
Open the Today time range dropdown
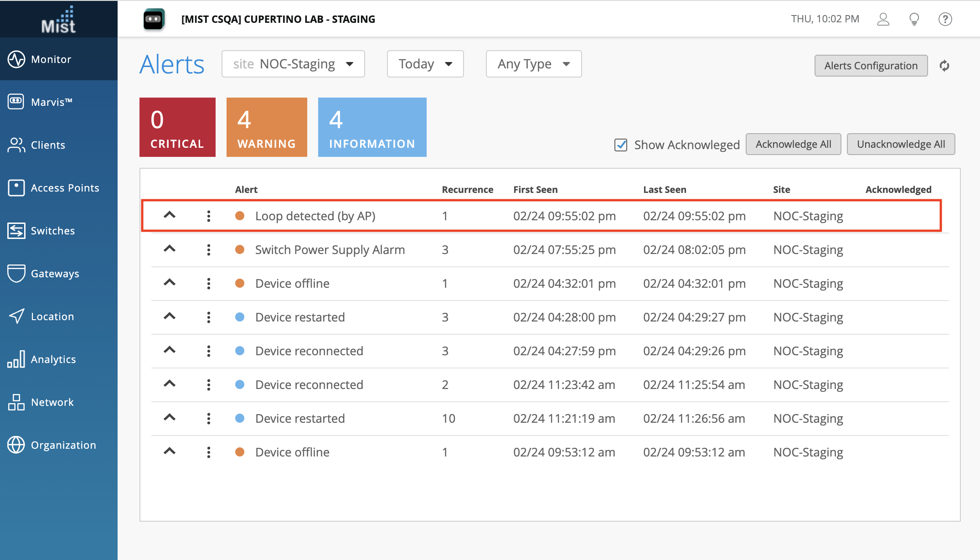(425, 64)
